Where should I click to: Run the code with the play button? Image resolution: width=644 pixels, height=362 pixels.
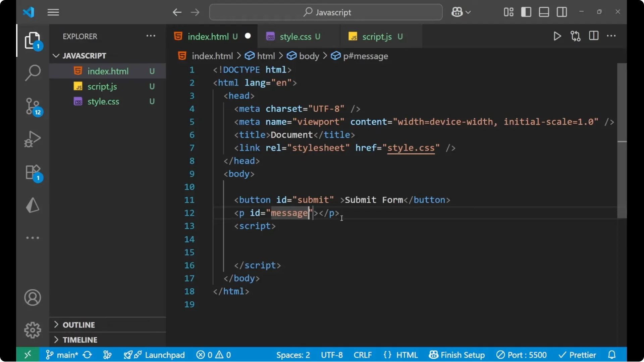[x=557, y=36]
